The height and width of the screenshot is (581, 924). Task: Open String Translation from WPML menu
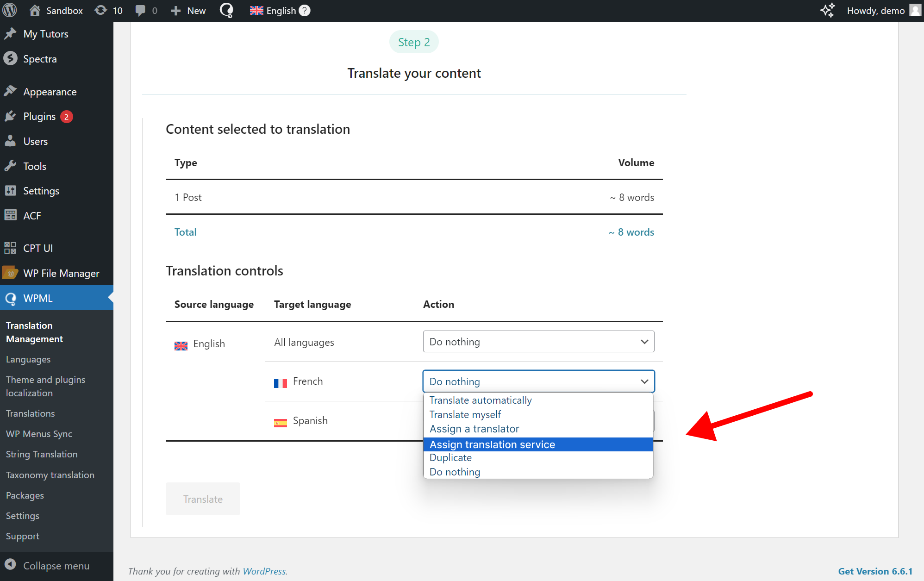(42, 454)
